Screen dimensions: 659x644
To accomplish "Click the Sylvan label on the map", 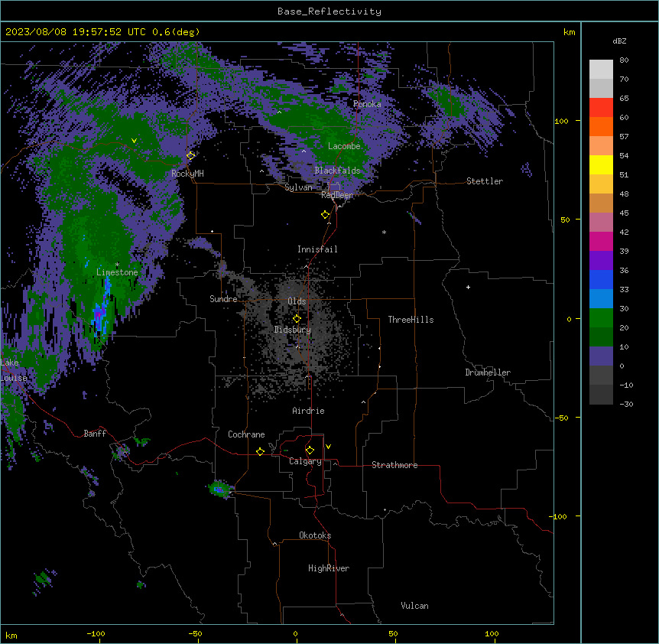I will point(298,187).
